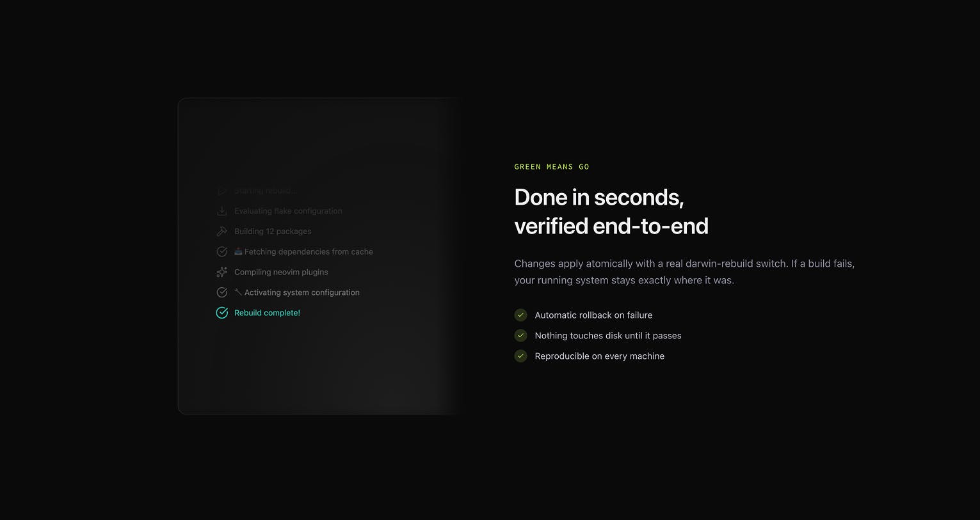Click the 'GREEN MEANS GO' eyebrow label
Screen dimensions: 980x520
pyautogui.click(x=552, y=167)
